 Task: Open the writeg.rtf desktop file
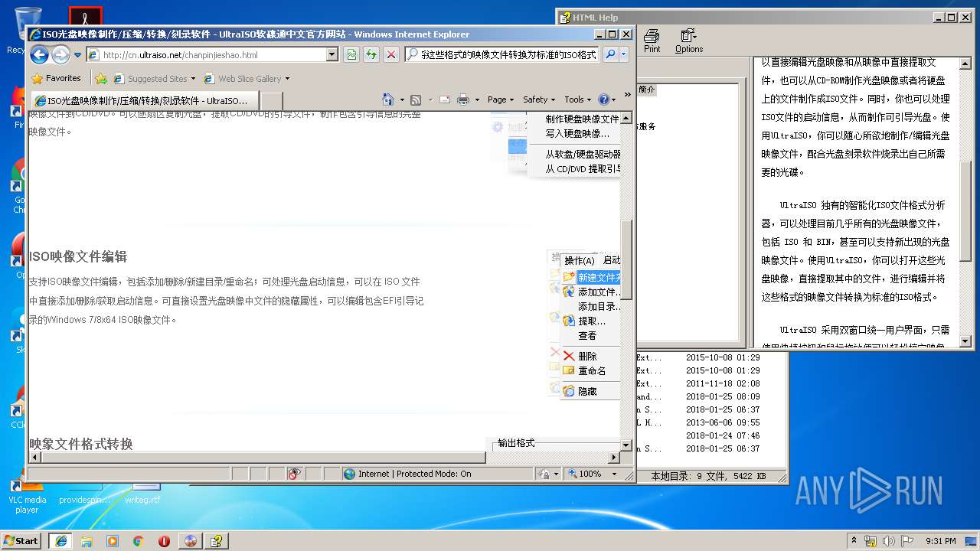(142, 492)
